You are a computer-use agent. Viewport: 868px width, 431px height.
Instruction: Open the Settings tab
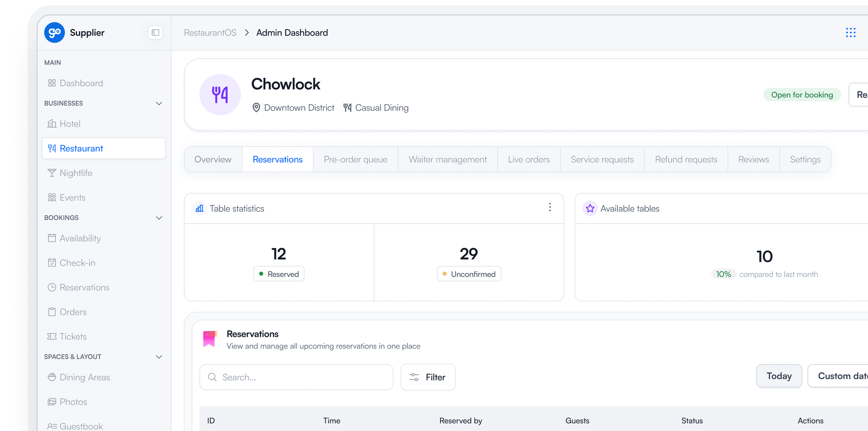point(805,159)
